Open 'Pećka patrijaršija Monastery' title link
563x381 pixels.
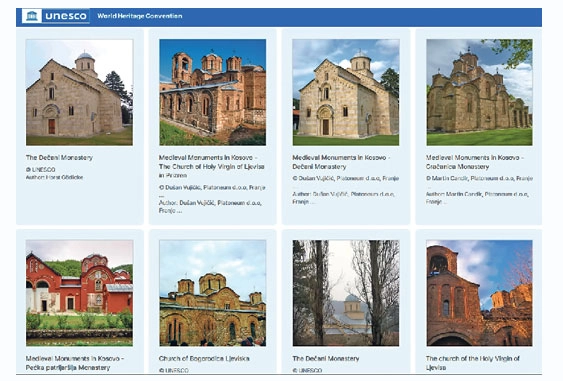click(x=75, y=363)
